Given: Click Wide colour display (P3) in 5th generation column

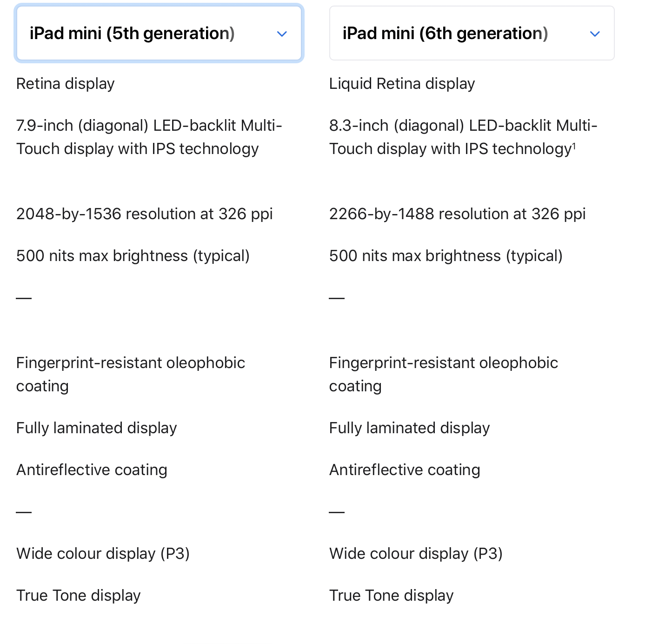Looking at the screenshot, I should click(103, 554).
